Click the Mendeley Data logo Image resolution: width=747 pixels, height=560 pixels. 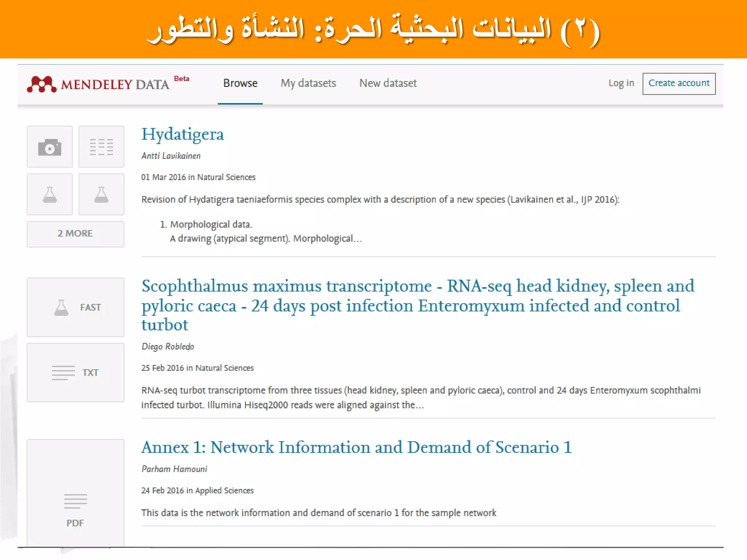98,84
